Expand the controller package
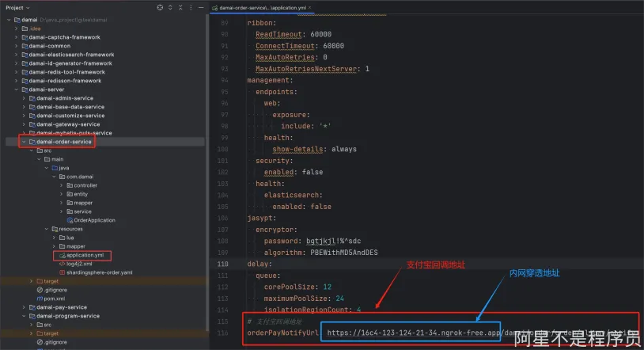The width and height of the screenshot is (644, 350). click(x=60, y=185)
